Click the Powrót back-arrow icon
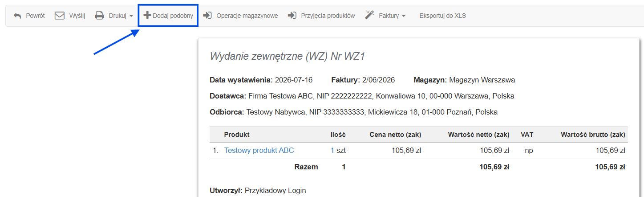Viewport: 644px width, 197px height. click(x=18, y=16)
